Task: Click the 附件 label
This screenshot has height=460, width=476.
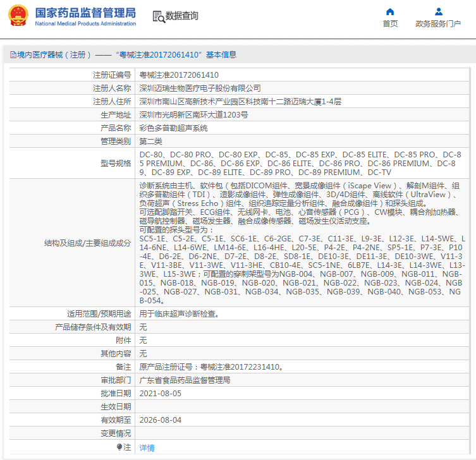Action: pos(123,341)
